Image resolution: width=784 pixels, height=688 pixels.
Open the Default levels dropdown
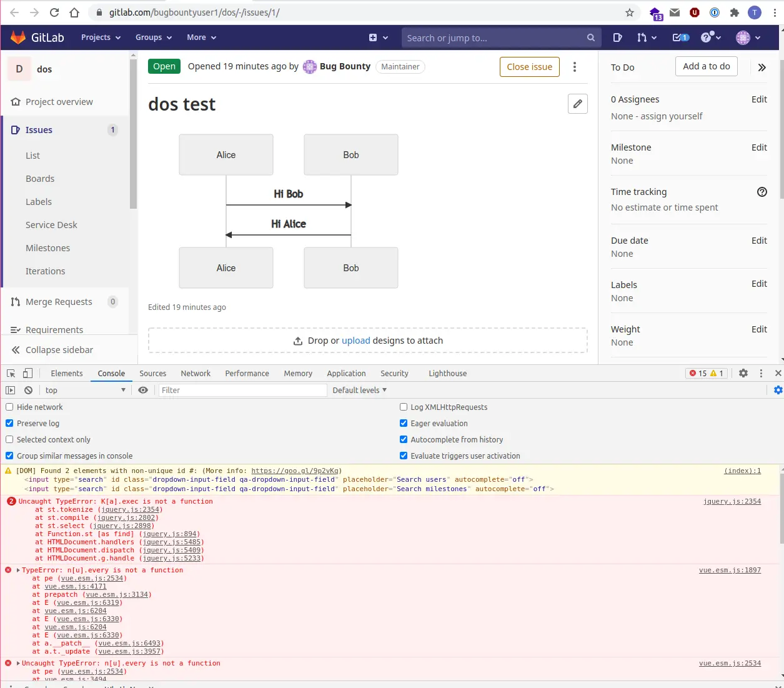(x=359, y=390)
